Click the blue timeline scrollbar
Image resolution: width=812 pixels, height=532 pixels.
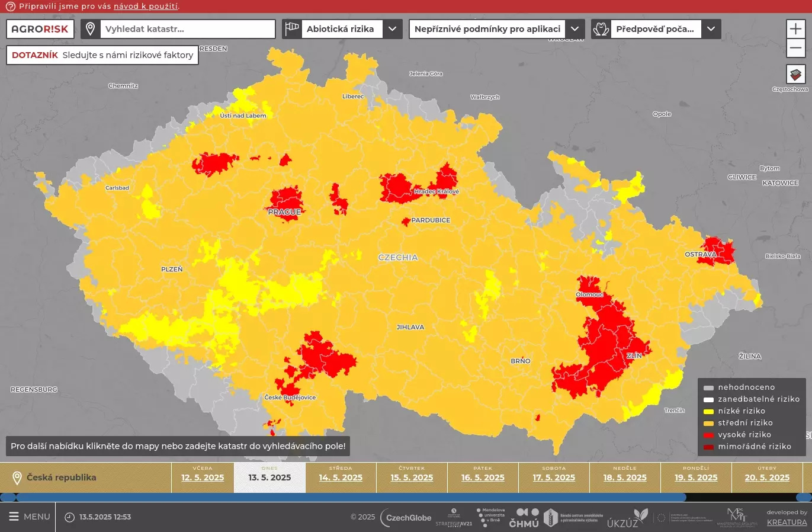click(351, 498)
